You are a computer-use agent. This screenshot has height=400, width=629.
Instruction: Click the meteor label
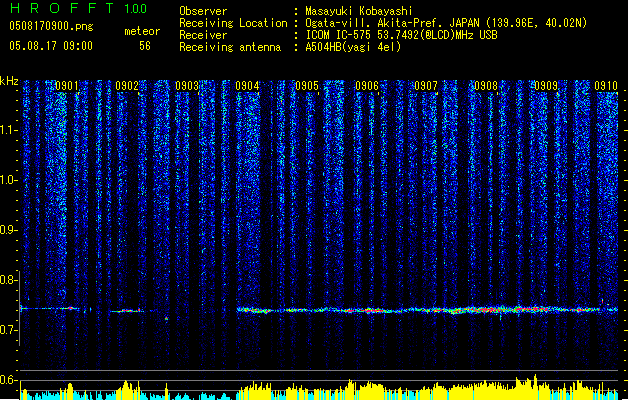pos(142,31)
